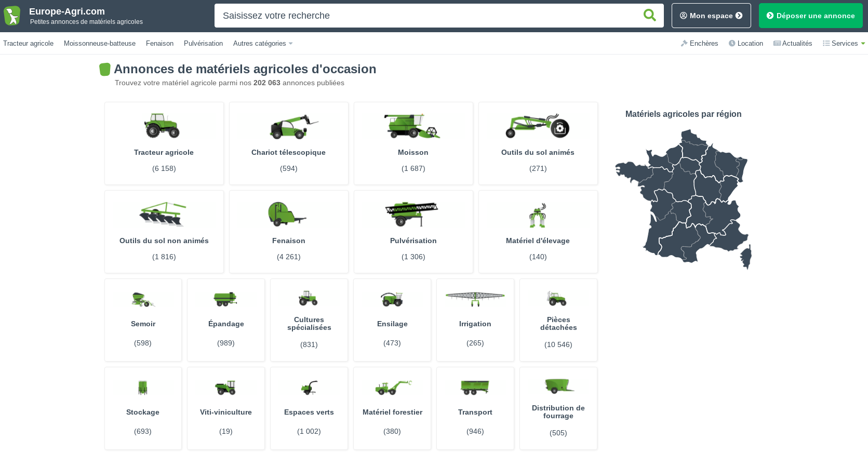
Task: Open the Fenaison baler icon
Action: [x=287, y=214]
